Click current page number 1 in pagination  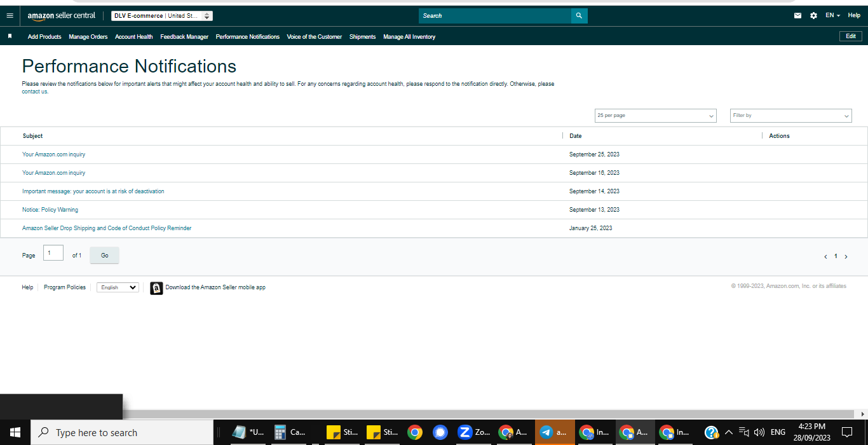coord(836,256)
